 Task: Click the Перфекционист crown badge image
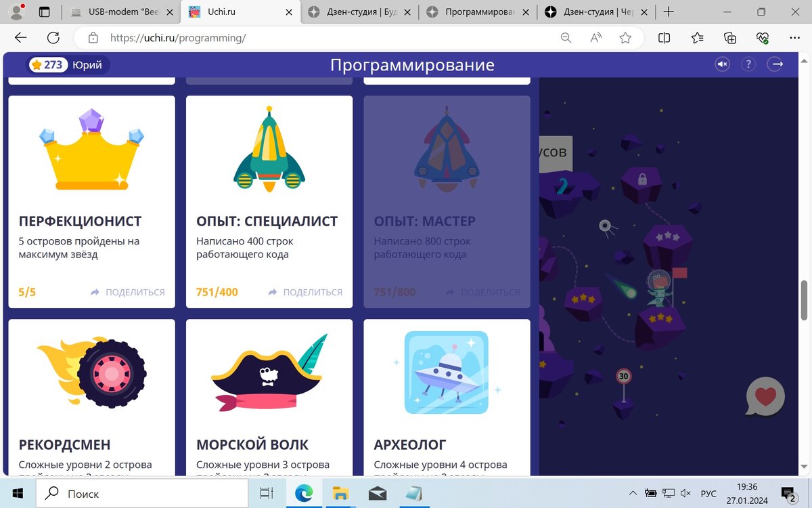click(91, 149)
